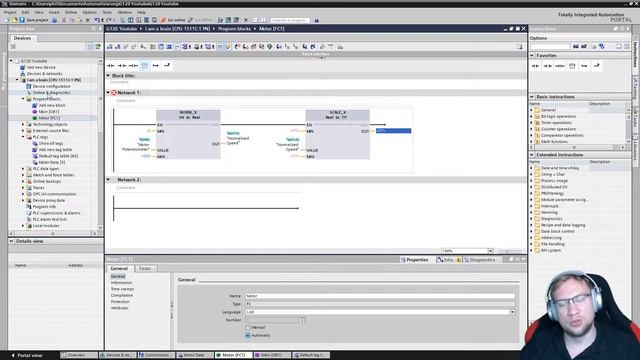Click the Print icon in main toolbar

coord(54,20)
